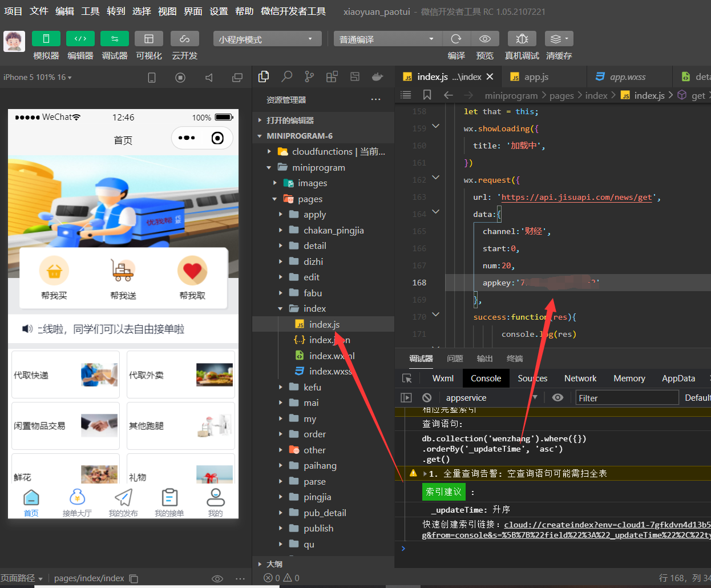The width and height of the screenshot is (711, 588).
Task: Click the 预览 preview icon in toolbar
Action: click(485, 39)
